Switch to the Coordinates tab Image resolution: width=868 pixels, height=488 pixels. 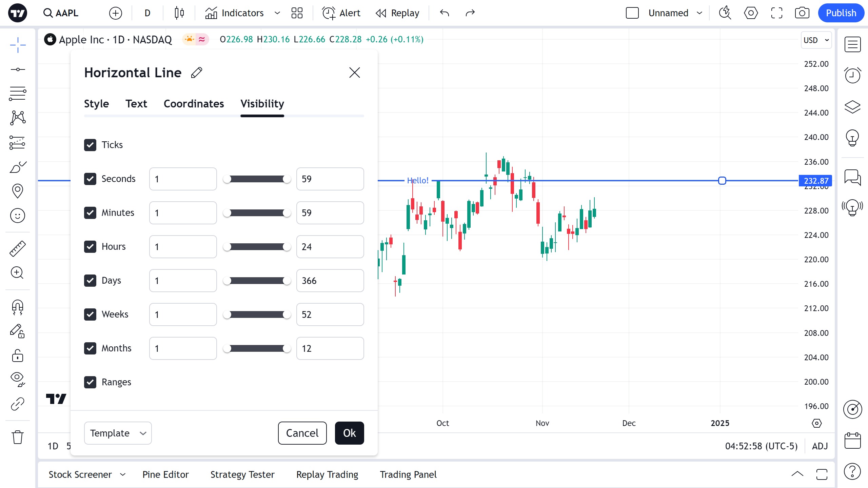click(194, 104)
